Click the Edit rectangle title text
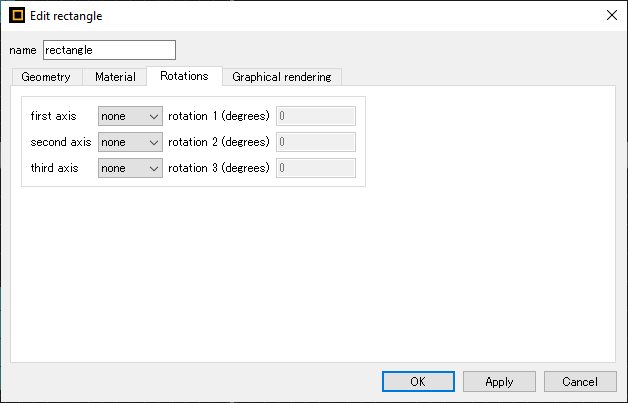Viewport: 628px width, 403px height. pos(66,16)
